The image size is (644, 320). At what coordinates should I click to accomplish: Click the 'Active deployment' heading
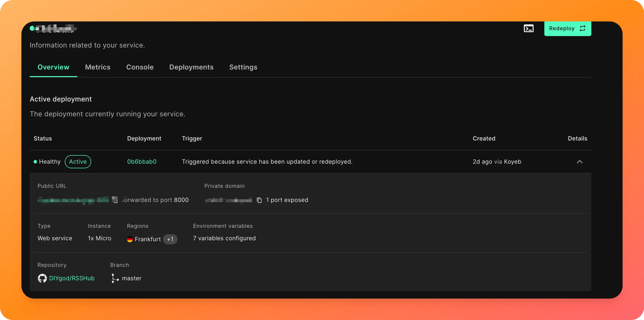pos(61,99)
